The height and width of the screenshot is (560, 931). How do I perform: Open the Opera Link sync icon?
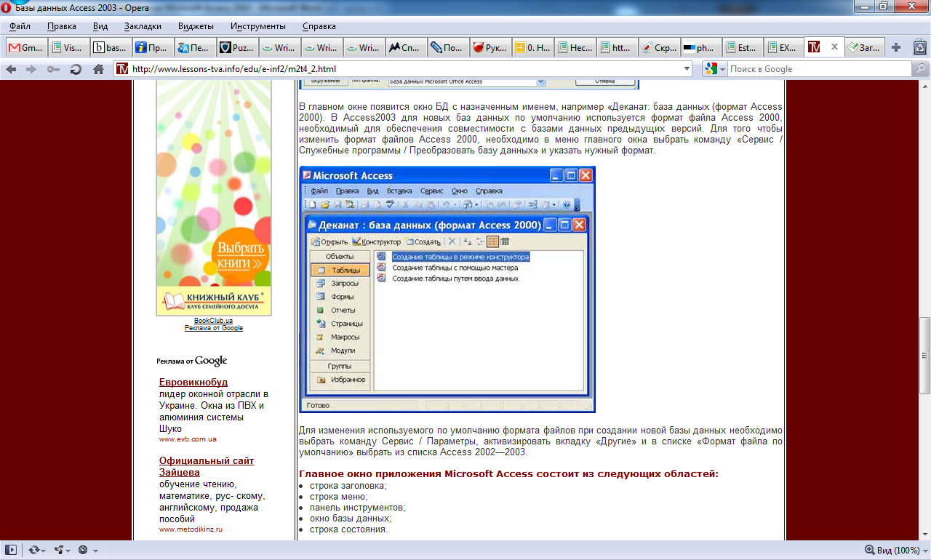(x=36, y=550)
